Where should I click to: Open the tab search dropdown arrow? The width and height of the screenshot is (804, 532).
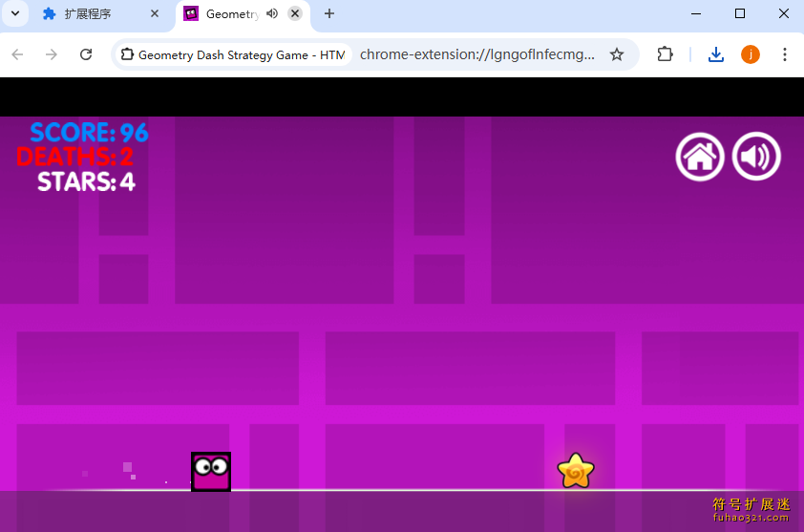point(15,14)
